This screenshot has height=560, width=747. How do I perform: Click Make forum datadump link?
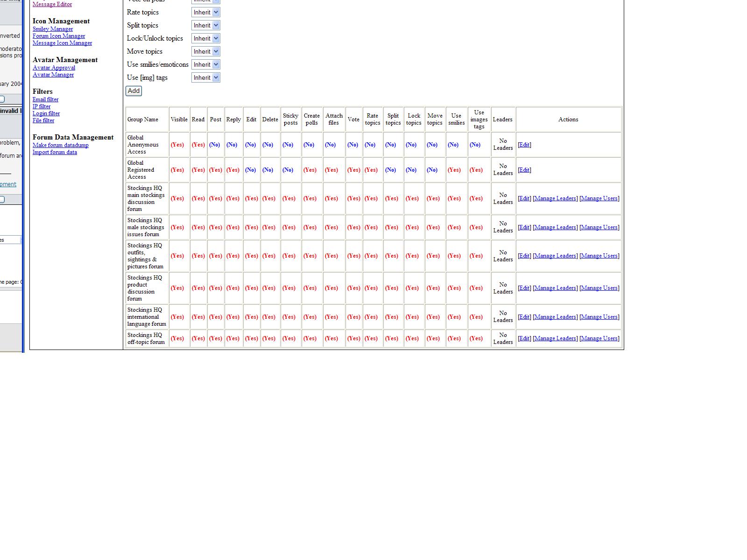click(60, 145)
